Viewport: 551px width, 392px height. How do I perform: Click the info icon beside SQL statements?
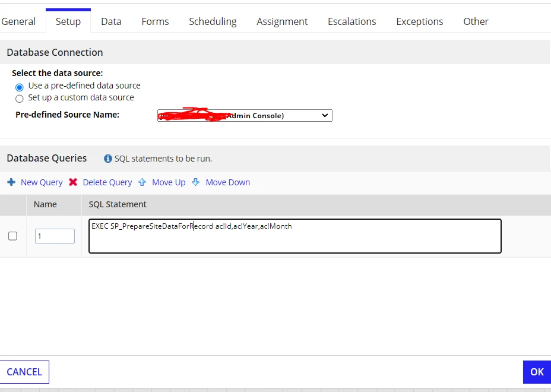[108, 159]
